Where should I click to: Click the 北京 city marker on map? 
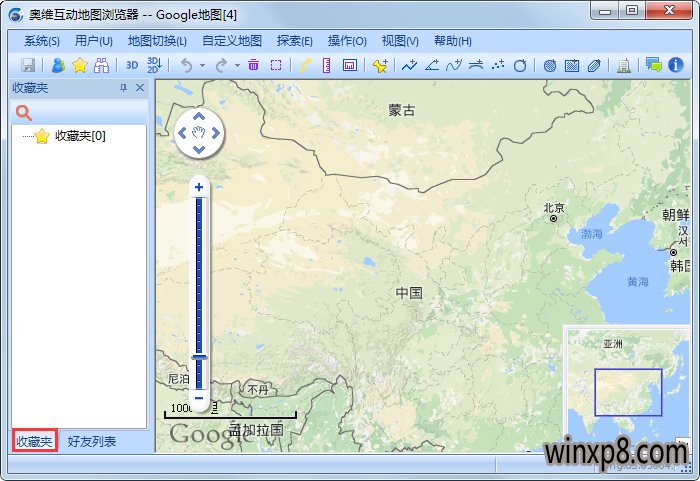pos(554,218)
